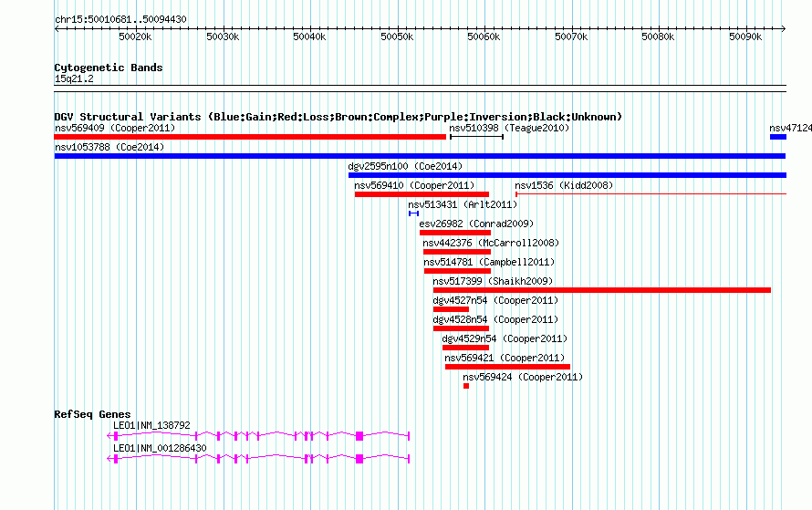Image resolution: width=812 pixels, height=510 pixels.
Task: Click the partially visible nsv47124 blue bar
Action: pos(778,137)
